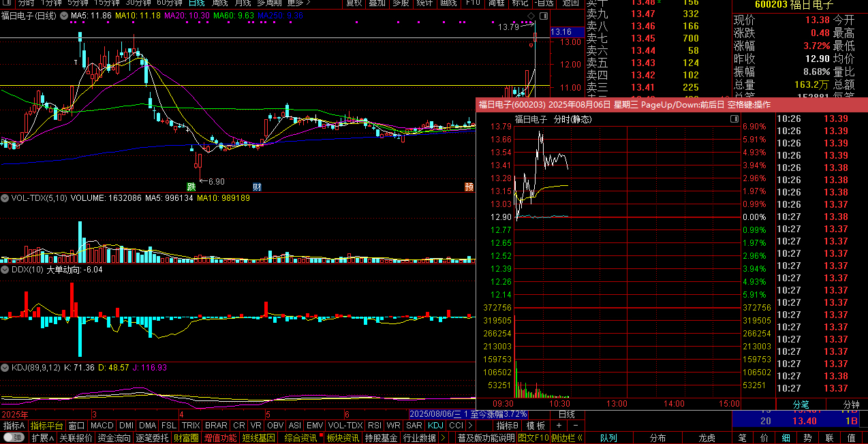Open the 更多 periods dropdown
This screenshot has width=868, height=444.
[299, 3]
